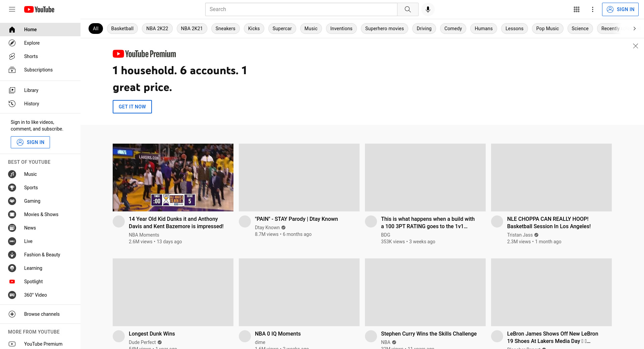Select the NBA 2K22 chip

click(157, 29)
